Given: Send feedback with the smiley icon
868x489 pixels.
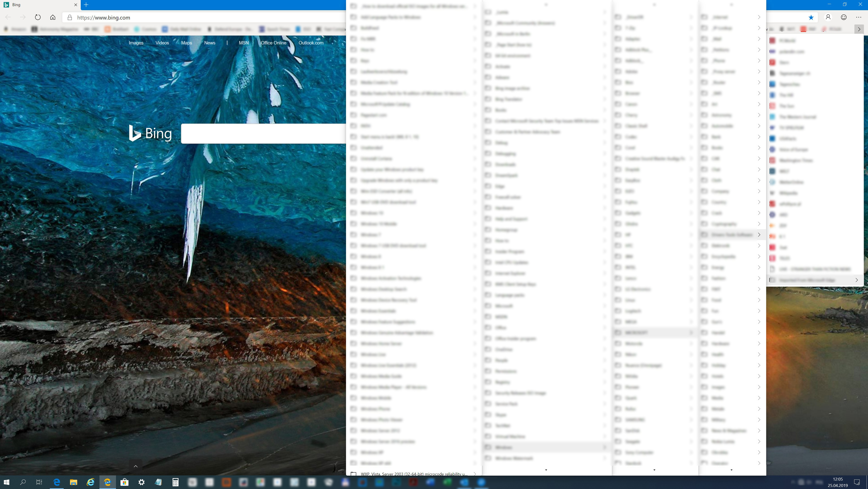Looking at the screenshot, I should (x=844, y=17).
